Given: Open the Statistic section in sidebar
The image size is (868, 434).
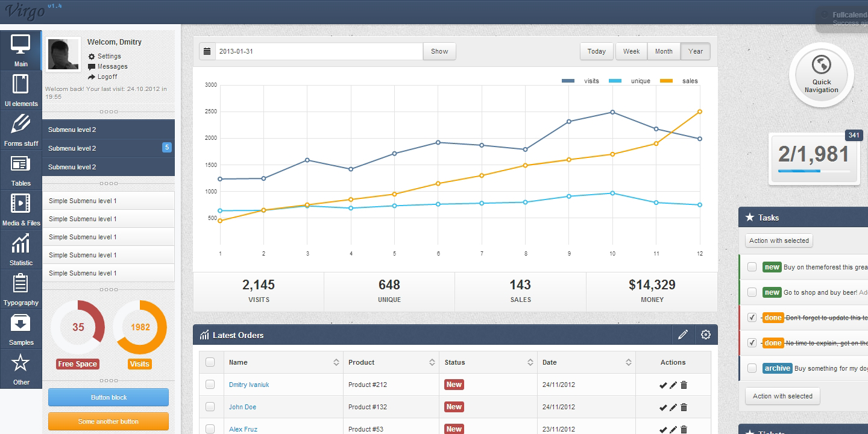Looking at the screenshot, I should point(20,249).
